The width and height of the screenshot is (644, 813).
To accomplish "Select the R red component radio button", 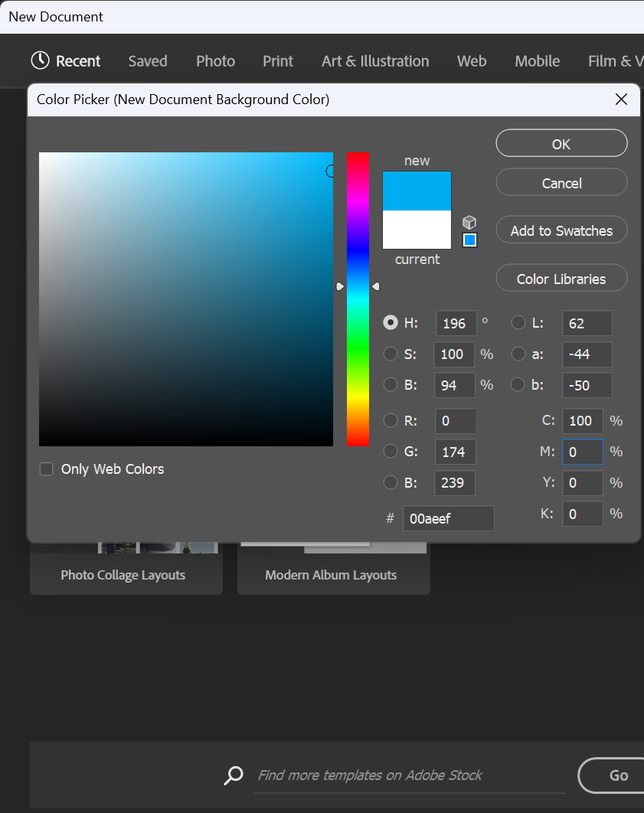I will [x=391, y=420].
